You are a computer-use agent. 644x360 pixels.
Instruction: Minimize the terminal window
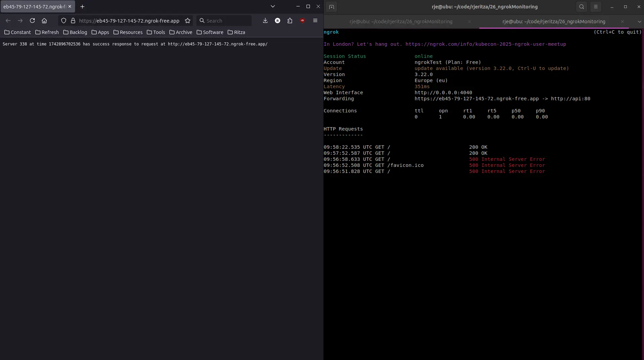pyautogui.click(x=612, y=7)
